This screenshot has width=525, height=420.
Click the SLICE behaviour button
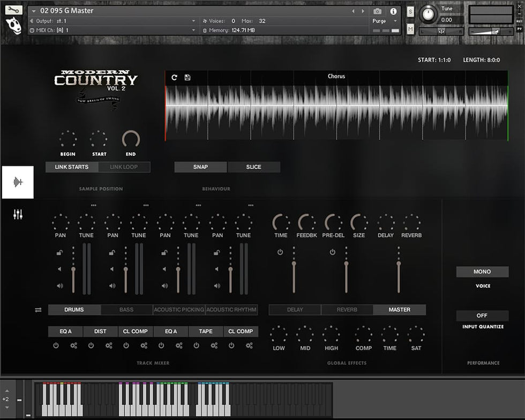click(253, 167)
